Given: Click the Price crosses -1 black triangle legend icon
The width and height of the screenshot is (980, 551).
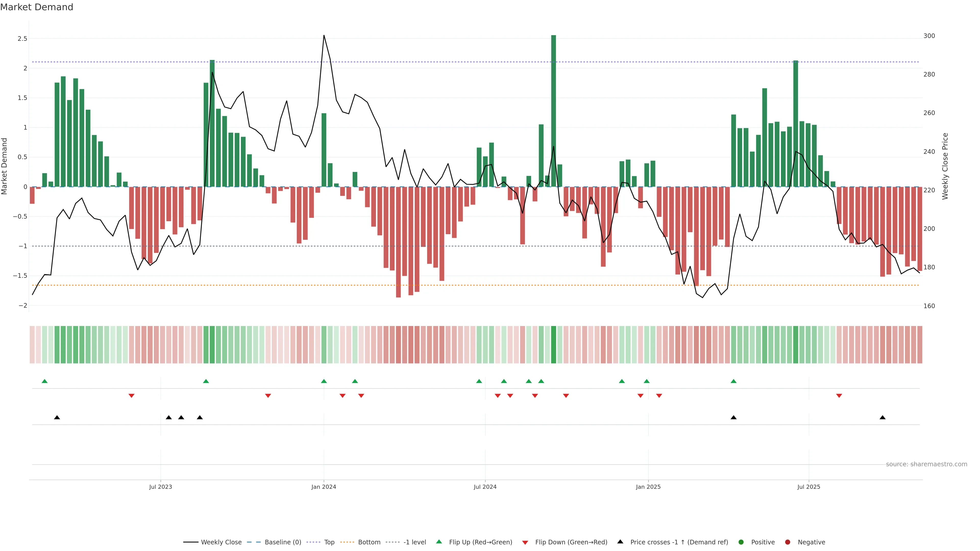Looking at the screenshot, I should [x=620, y=542].
